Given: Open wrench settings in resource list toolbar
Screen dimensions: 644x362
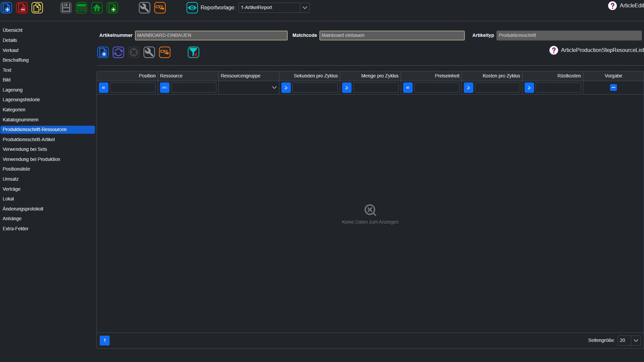Looking at the screenshot, I should click(x=149, y=52).
